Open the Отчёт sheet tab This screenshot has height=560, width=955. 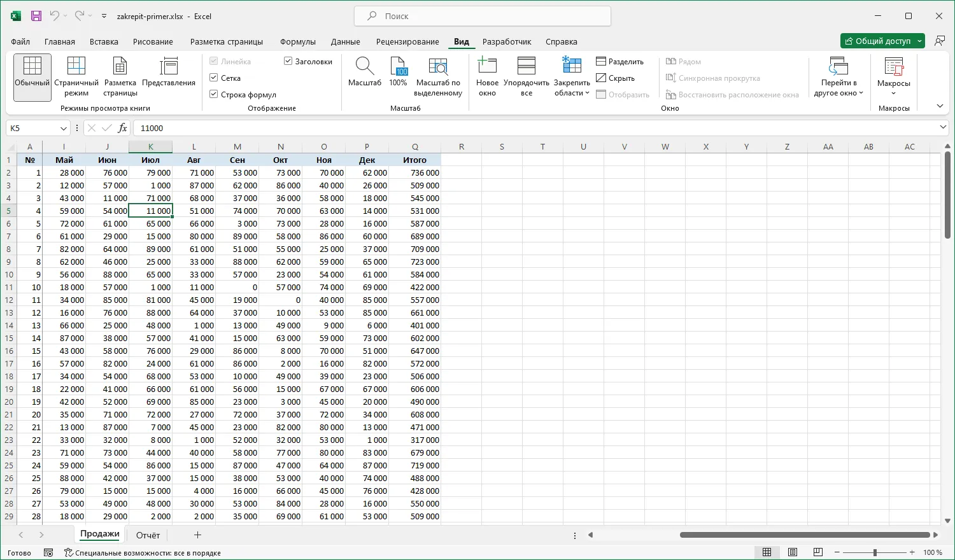tap(148, 535)
